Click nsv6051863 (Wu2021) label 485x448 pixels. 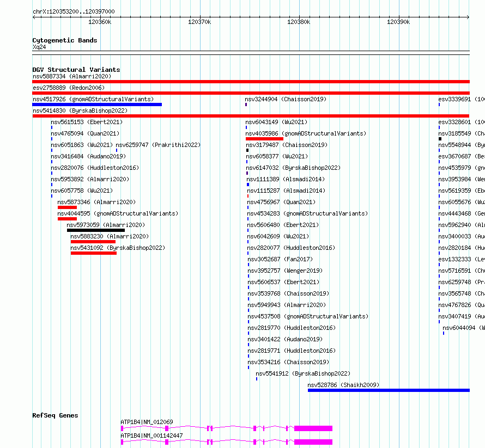click(82, 145)
